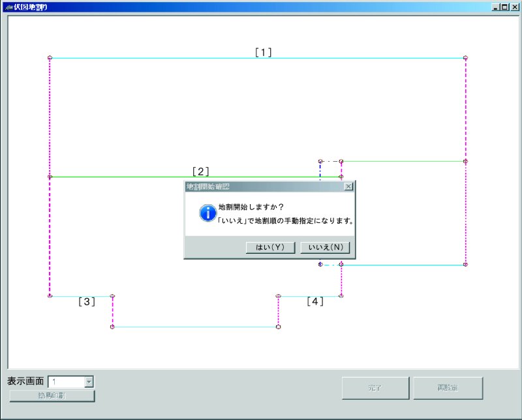This screenshot has height=420, width=522.
Task: Close the 地割開始確認 dialog with X
Action: [348, 187]
